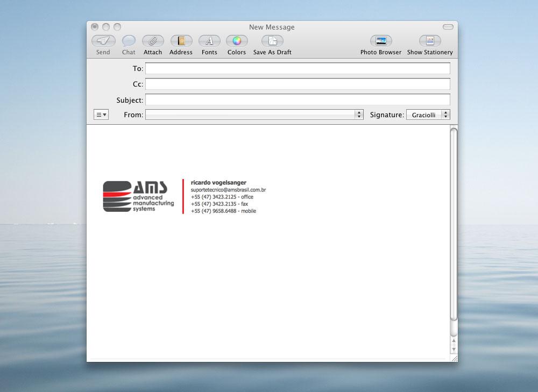Screen dimensions: 538x392
Task: Click Save As Draft icon
Action: pos(272,41)
